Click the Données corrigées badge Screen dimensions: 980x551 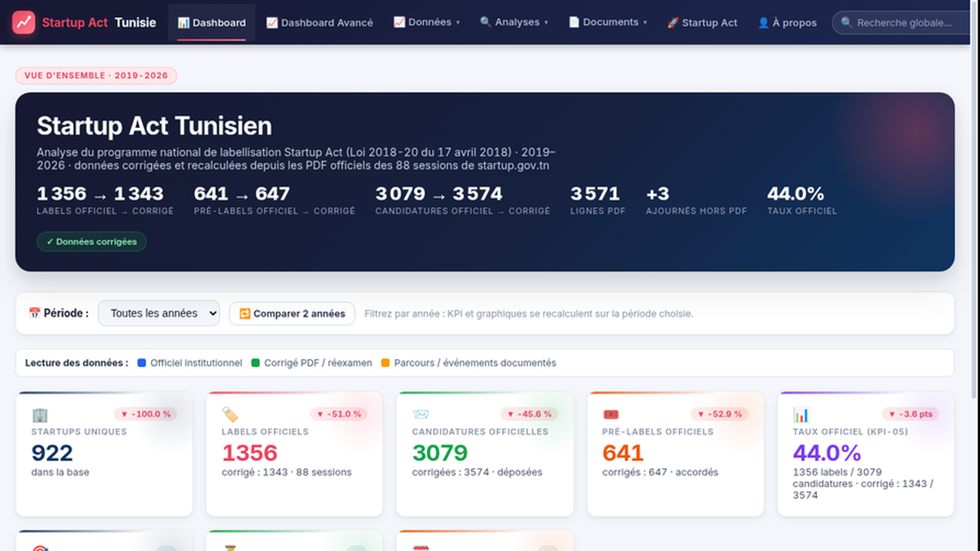coord(92,241)
